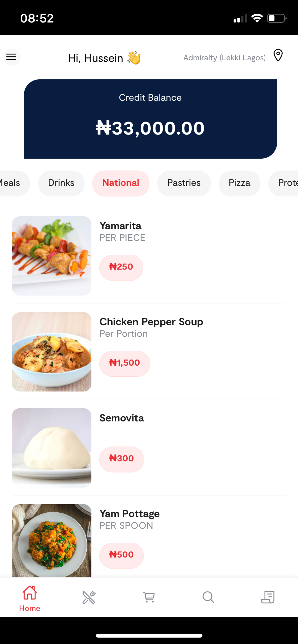
Task: Tap the location pin icon
Action: (278, 56)
